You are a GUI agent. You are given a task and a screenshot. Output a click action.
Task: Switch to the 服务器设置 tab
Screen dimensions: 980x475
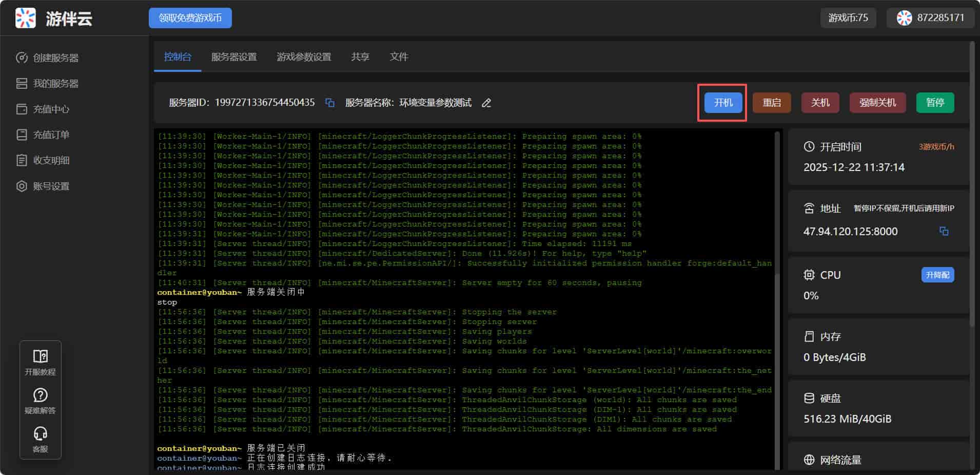[x=234, y=57]
